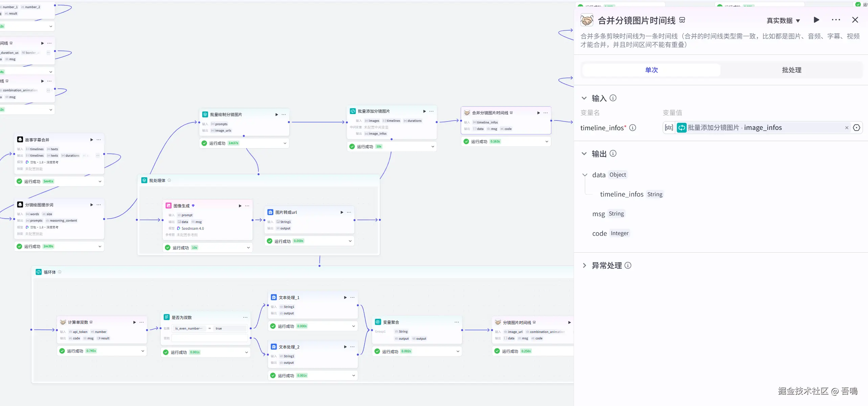Switch to the 批处理 tab
The height and width of the screenshot is (406, 868).
point(791,70)
